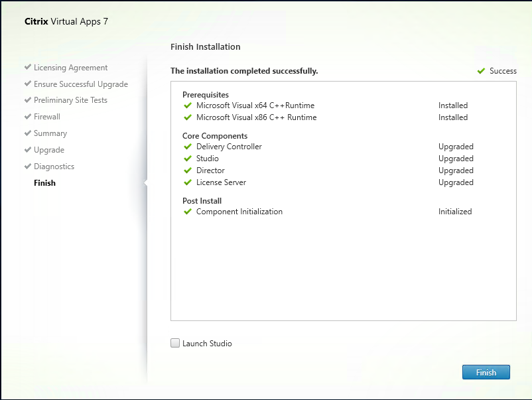The height and width of the screenshot is (400, 532).
Task: Click the green checkmark beside Component Initialization
Action: [188, 212]
